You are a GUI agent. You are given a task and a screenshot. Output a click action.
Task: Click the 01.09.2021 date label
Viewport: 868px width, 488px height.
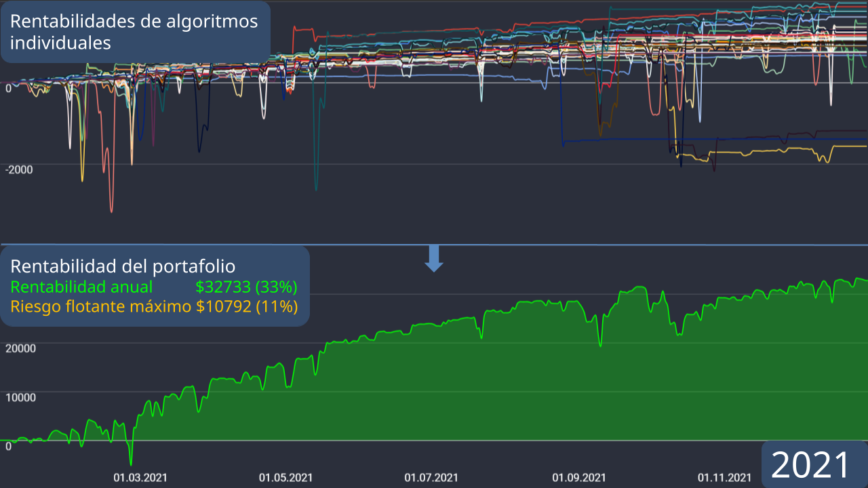click(578, 477)
